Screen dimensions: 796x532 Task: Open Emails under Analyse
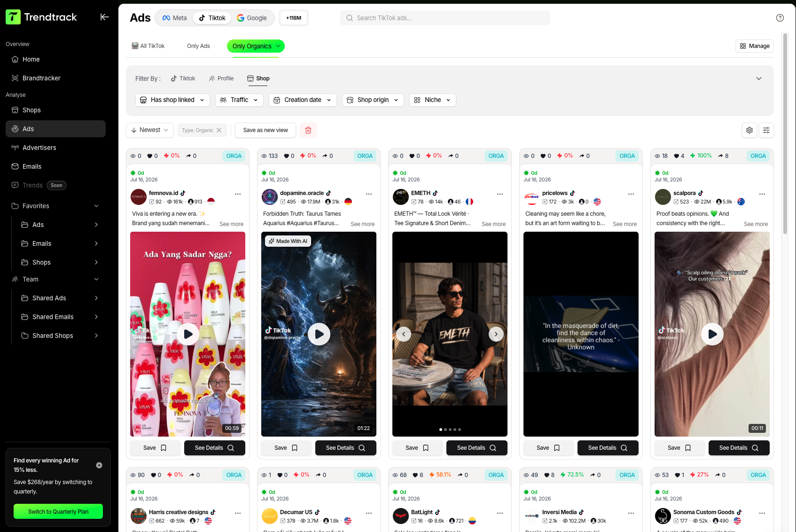click(55, 166)
